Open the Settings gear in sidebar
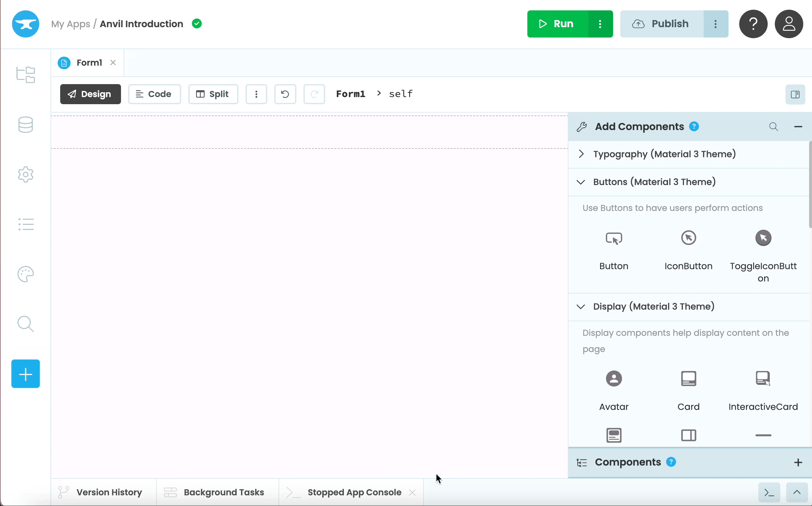The image size is (812, 506). click(x=26, y=174)
